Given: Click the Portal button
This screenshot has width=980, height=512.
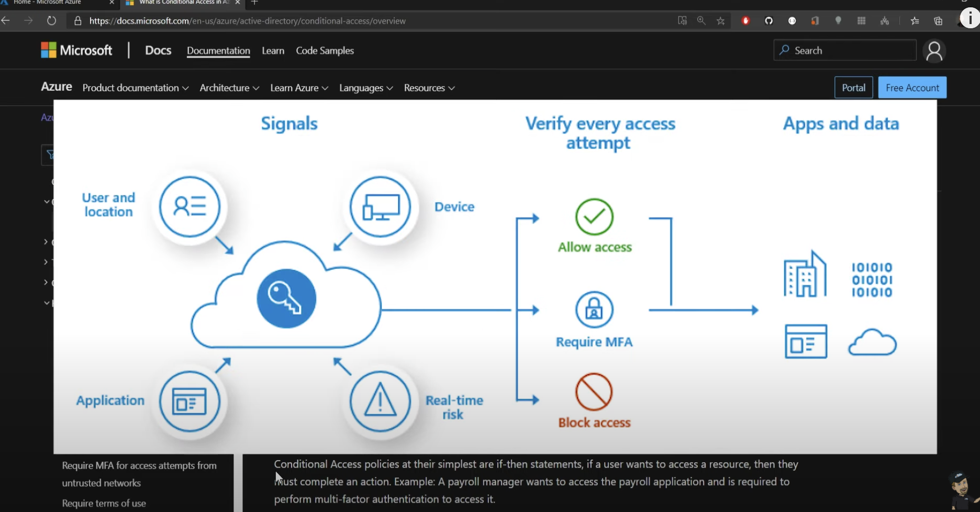Looking at the screenshot, I should pyautogui.click(x=853, y=88).
